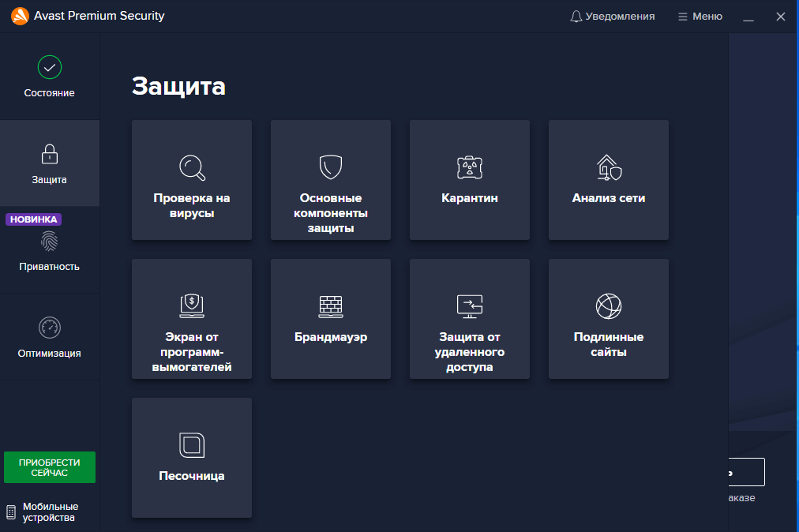Select the Защита lock tab in sidebar
The width and height of the screenshot is (799, 532).
50,163
